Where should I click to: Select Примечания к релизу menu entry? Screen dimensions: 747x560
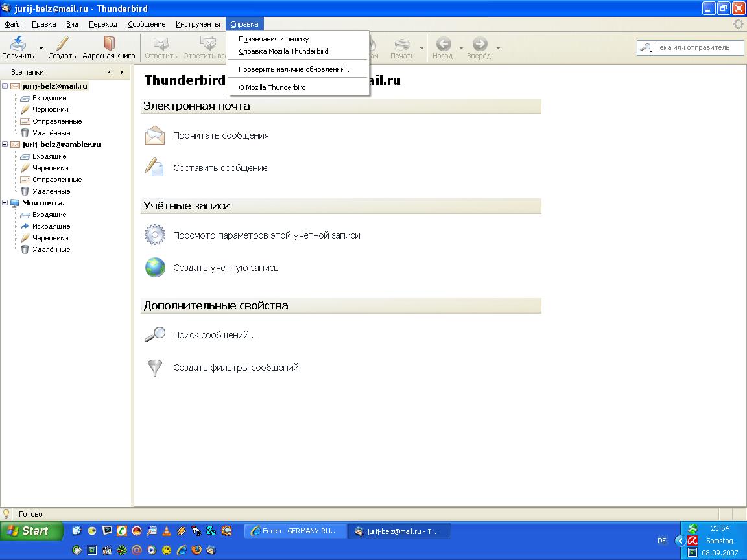[x=297, y=39]
